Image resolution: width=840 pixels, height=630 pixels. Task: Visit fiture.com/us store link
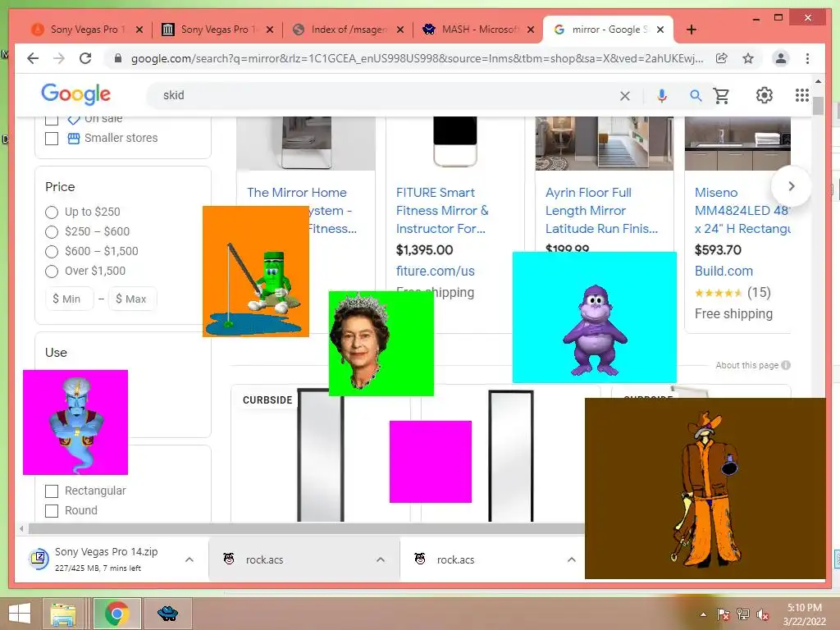pos(435,271)
